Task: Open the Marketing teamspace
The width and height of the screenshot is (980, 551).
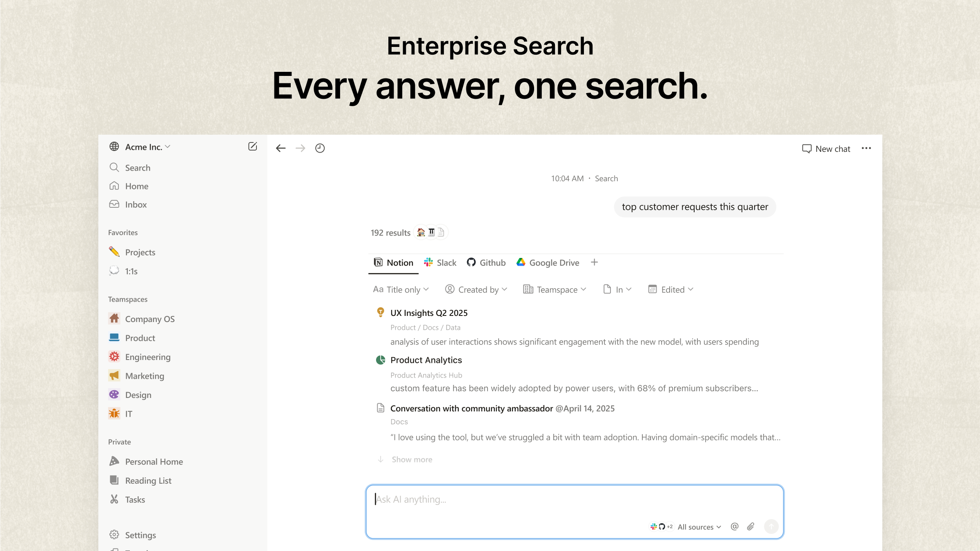Action: [145, 375]
